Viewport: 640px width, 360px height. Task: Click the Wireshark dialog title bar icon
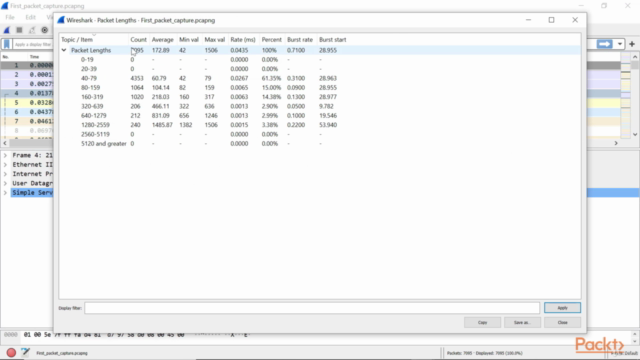click(61, 20)
